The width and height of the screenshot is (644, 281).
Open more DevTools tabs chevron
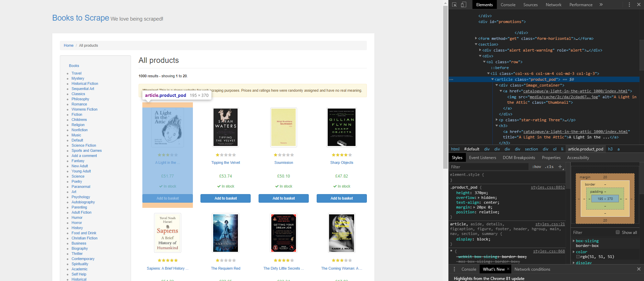[x=601, y=4]
